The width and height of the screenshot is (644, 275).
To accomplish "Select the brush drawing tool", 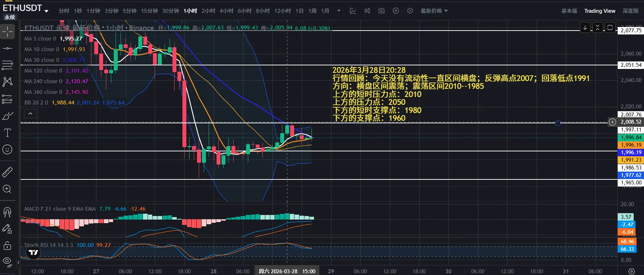I will (x=7, y=116).
